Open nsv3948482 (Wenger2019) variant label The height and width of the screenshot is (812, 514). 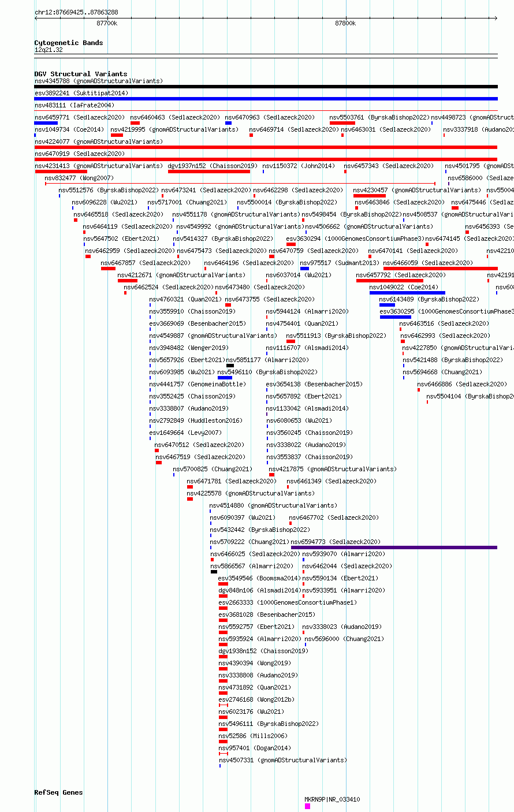189,348
